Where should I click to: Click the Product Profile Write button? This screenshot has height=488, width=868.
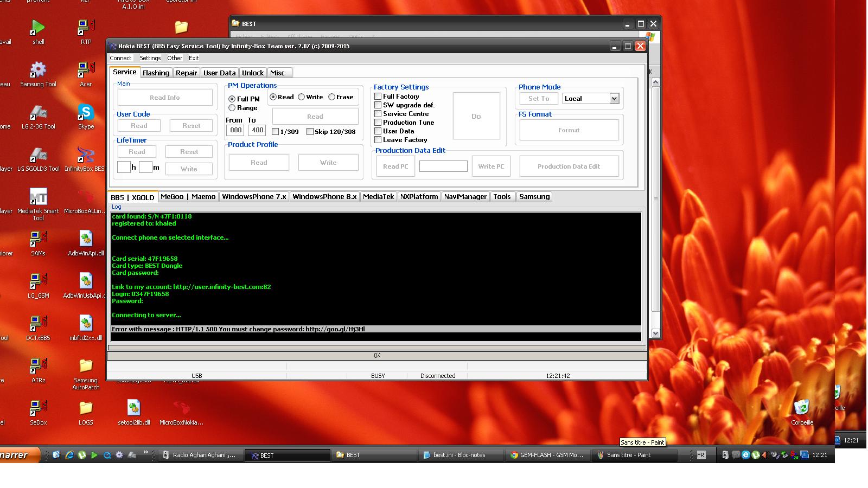coord(328,162)
